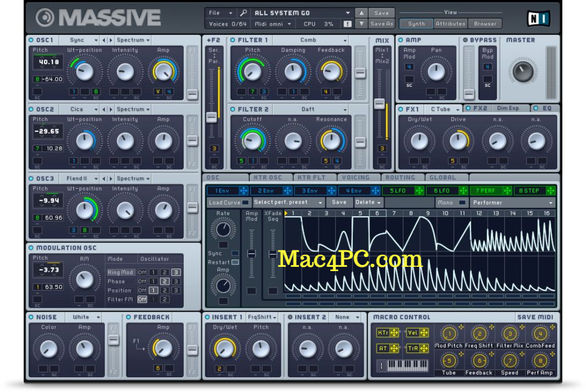
Task: Switch to the OSC center tab
Action: point(226,178)
